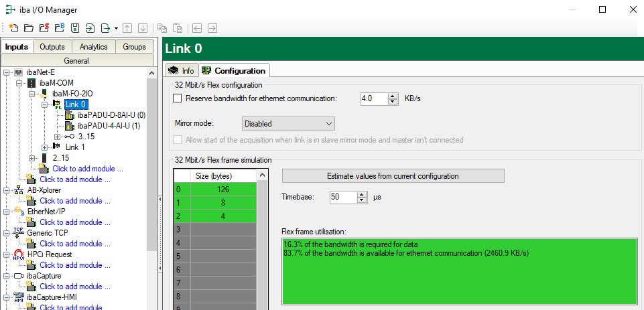
Task: Click Estimate values from current configuration
Action: (x=393, y=175)
